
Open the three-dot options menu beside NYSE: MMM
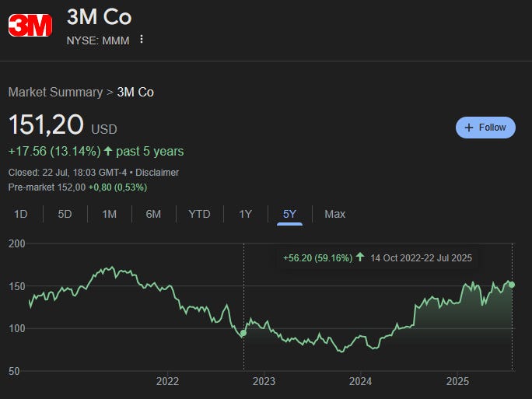pos(142,40)
